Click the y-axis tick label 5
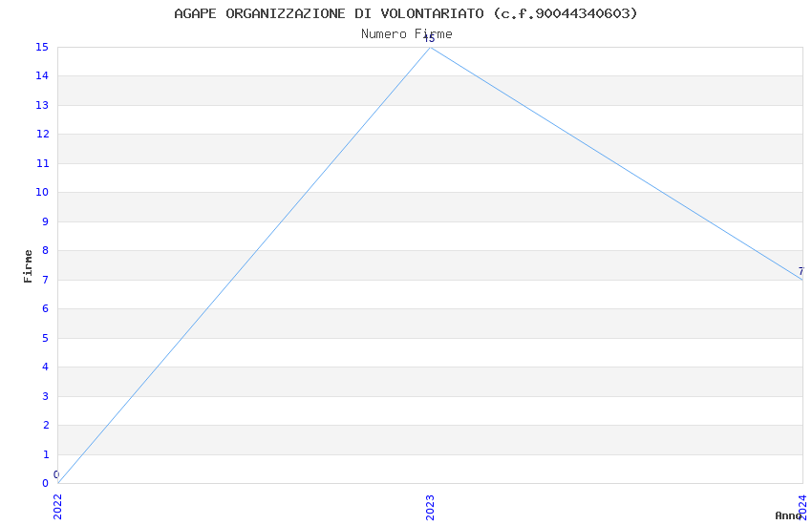812x525 pixels. coord(46,338)
